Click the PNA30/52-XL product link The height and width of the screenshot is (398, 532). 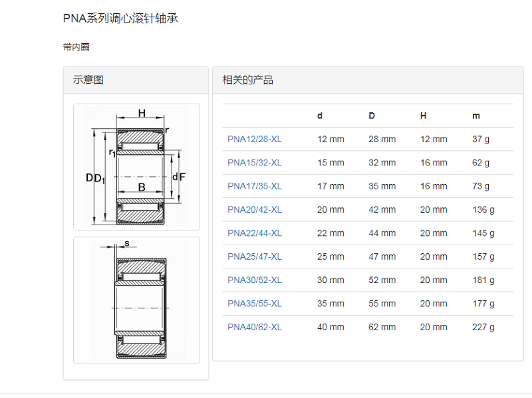click(254, 280)
